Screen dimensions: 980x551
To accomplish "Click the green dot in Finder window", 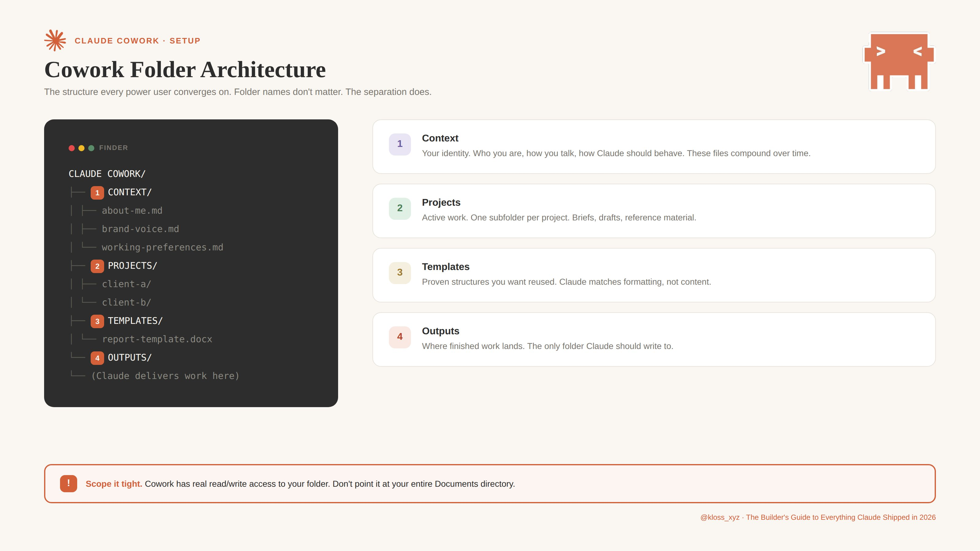I will coord(91,148).
